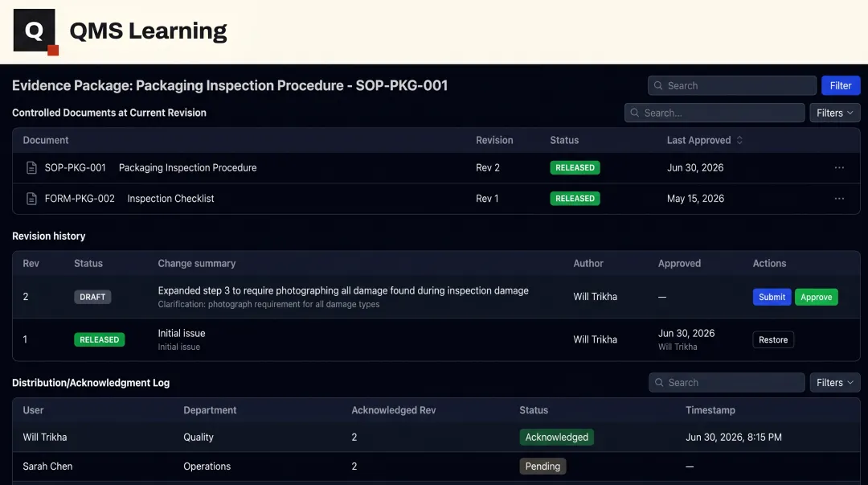Select the FORM-PKG-002 document ID
The height and width of the screenshot is (485, 868).
[x=80, y=199]
